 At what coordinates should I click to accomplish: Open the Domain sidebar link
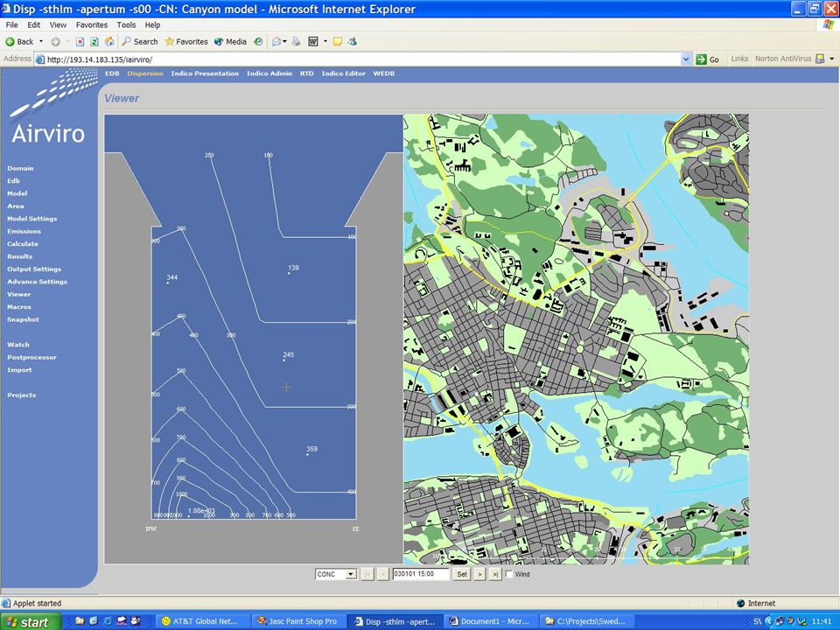point(20,168)
